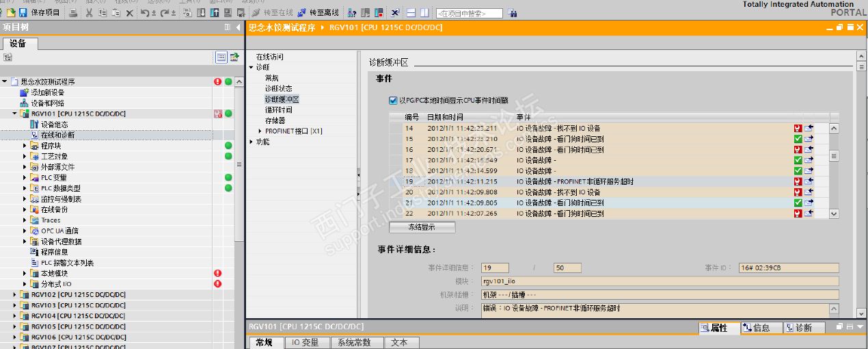Click the Undo arrow icon
The width and height of the screenshot is (868, 349).
(145, 12)
